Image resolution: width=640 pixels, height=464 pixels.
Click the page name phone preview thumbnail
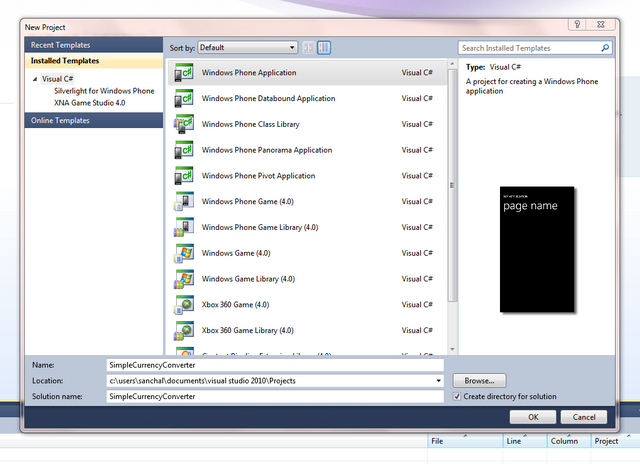pyautogui.click(x=537, y=249)
